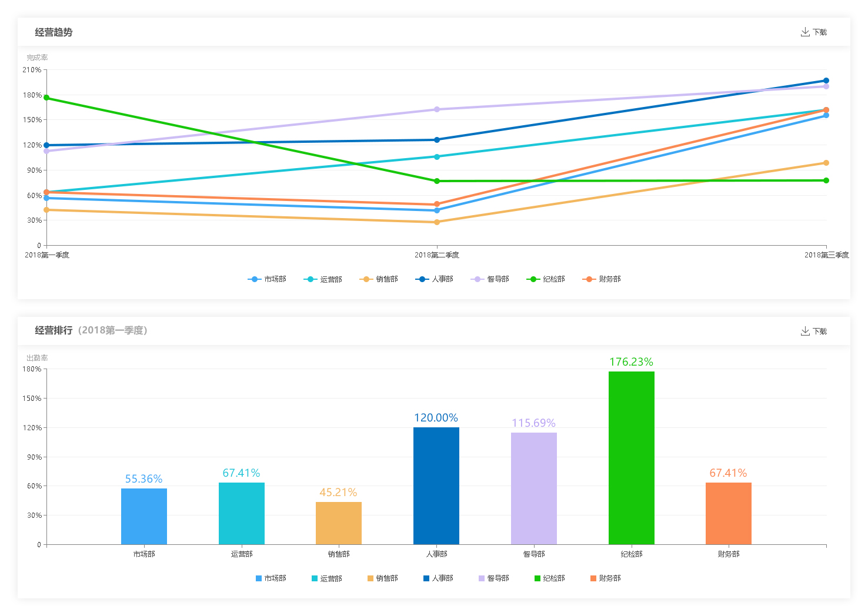Download the 经营排行 chart
This screenshot has width=868, height=616.
click(x=814, y=332)
